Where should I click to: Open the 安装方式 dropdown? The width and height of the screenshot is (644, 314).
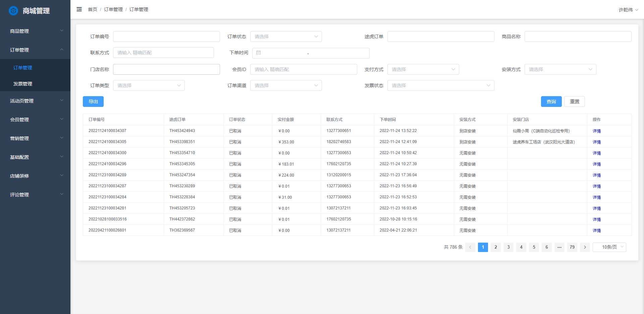[560, 69]
